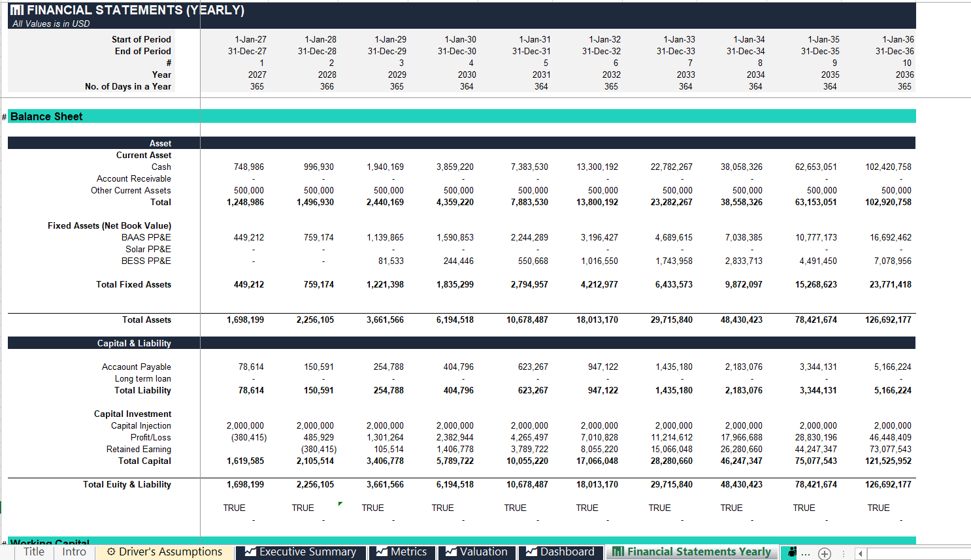This screenshot has height=560, width=971.
Task: Open the Financial Statements Yearly tab
Action: coord(692,552)
